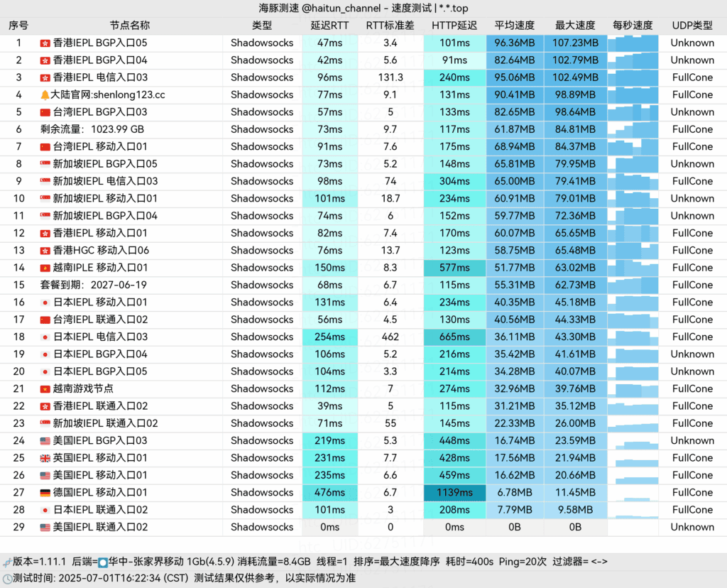727x588 pixels.
Task: Click the 最大速度 column header
Action: (x=575, y=26)
